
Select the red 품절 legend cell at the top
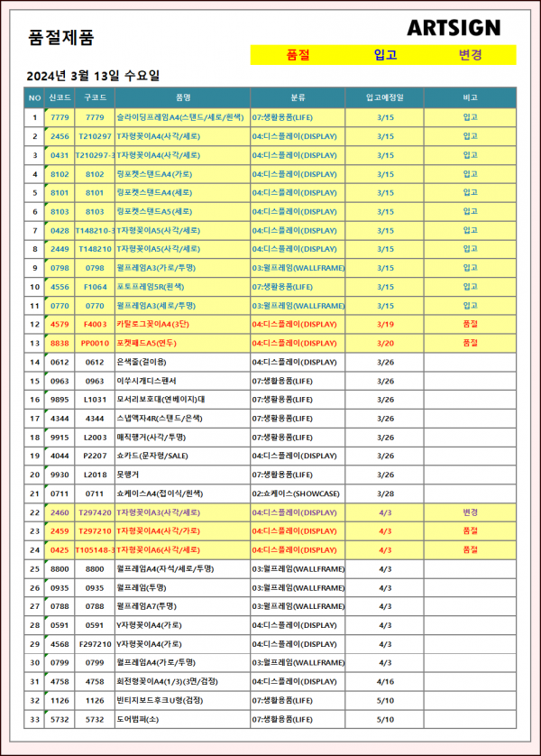pyautogui.click(x=298, y=55)
